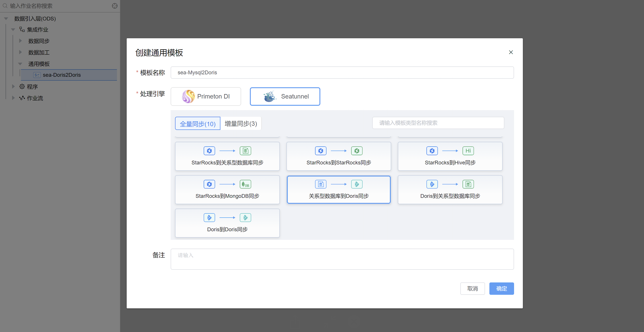Click the gear icon beside 程序

point(22,87)
